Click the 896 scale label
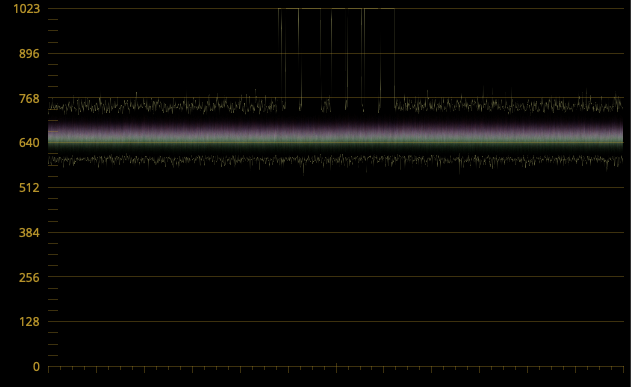Image resolution: width=631 pixels, height=387 pixels. (29, 54)
